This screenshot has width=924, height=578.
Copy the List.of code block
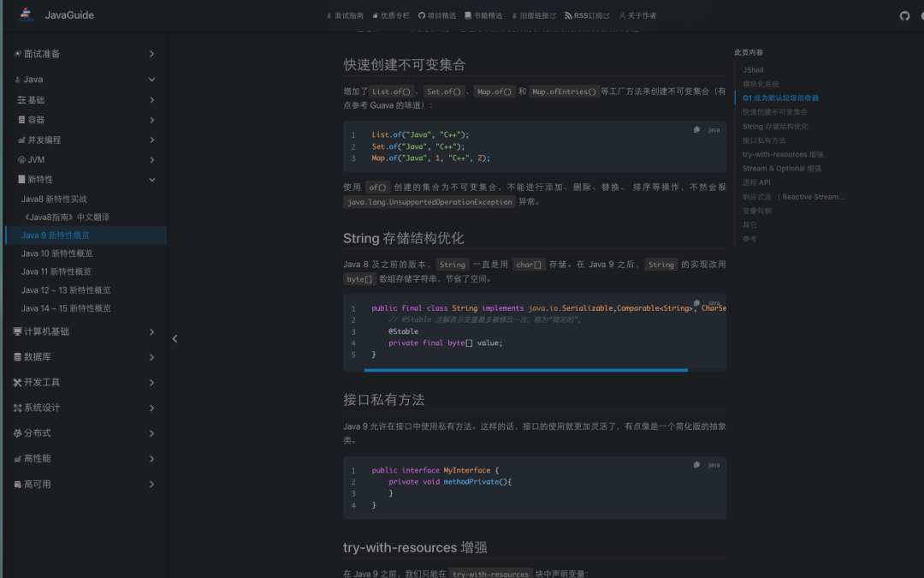tap(696, 130)
